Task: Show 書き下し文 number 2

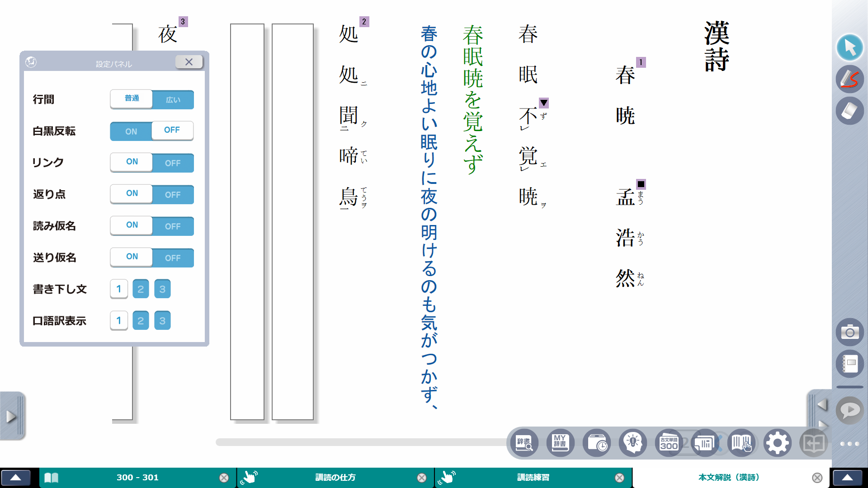Action: tap(141, 289)
